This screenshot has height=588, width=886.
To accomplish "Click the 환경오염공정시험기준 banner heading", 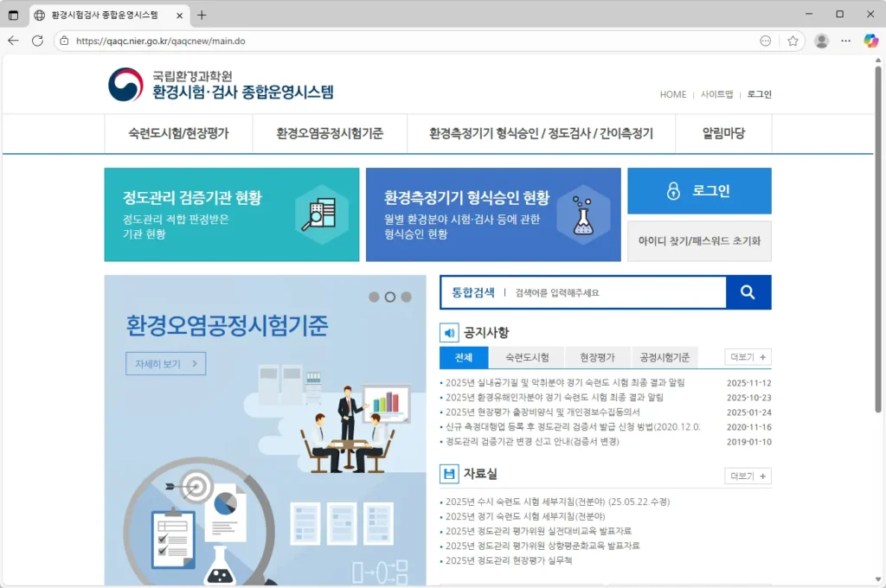I will point(227,325).
